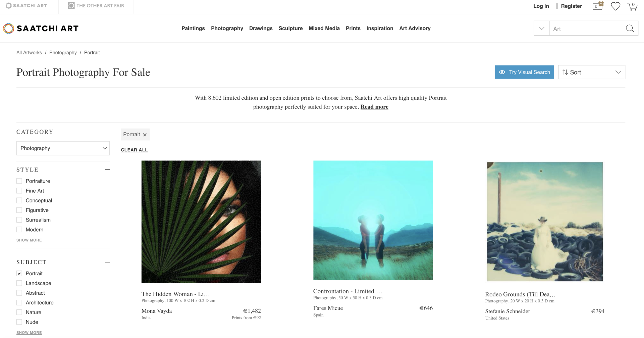Open visual search via eye icon
This screenshot has height=338, width=644.
pyautogui.click(x=502, y=72)
